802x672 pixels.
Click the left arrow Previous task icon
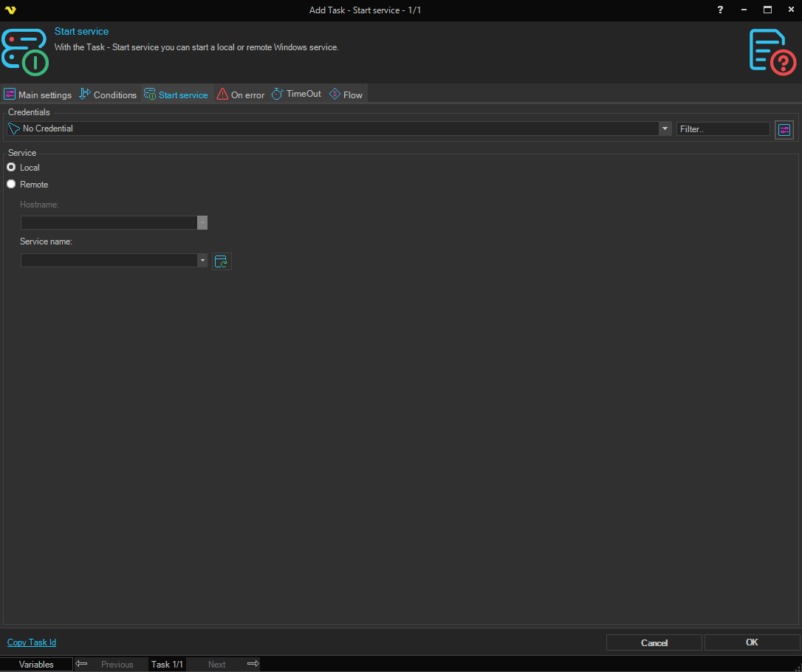tap(82, 664)
